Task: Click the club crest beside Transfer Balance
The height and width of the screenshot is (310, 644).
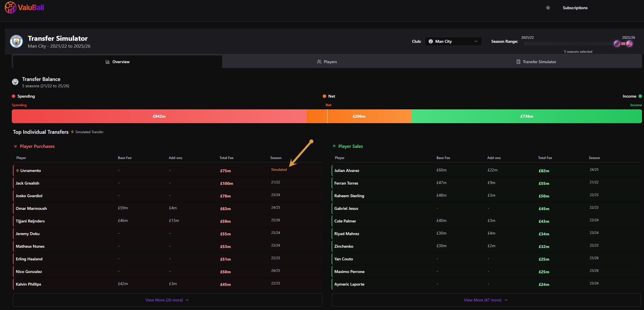Action: click(15, 82)
